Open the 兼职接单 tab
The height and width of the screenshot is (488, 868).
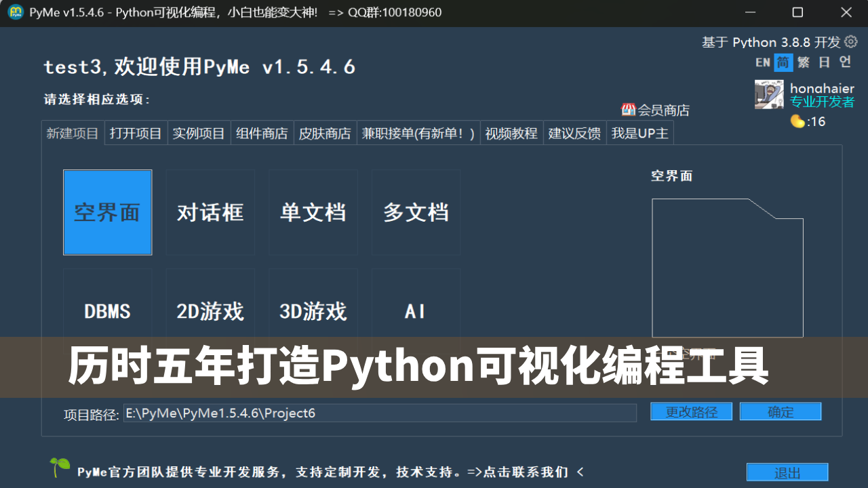click(418, 133)
